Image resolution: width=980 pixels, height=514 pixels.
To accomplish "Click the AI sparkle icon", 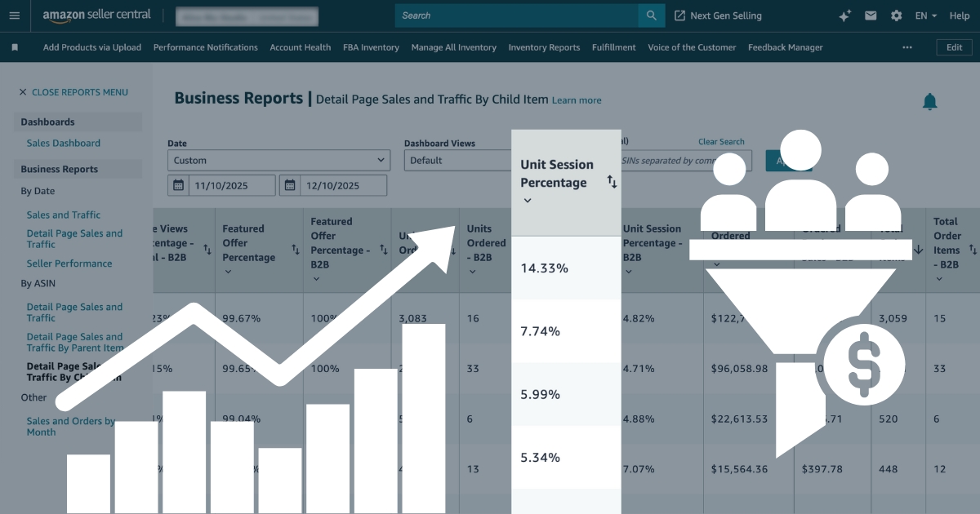I will (844, 16).
